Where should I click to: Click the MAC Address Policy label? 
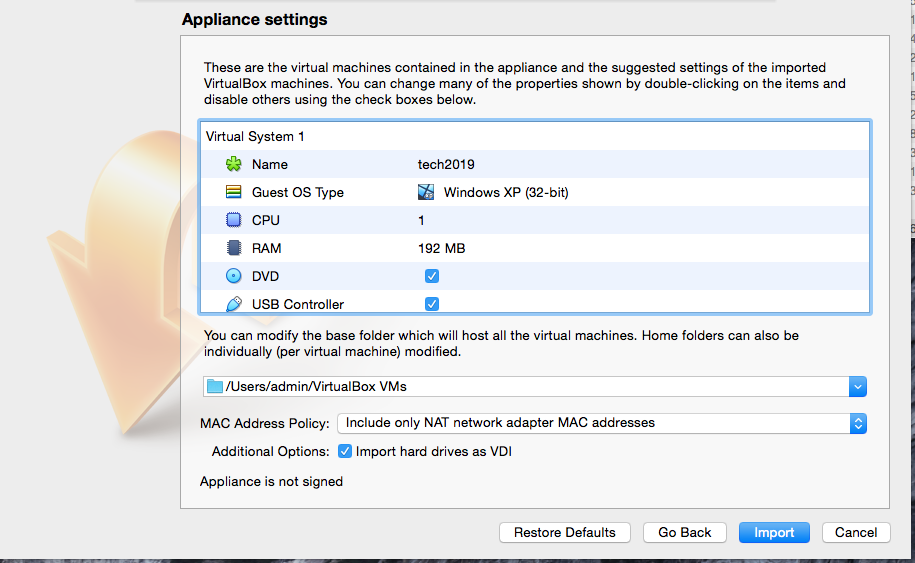(264, 424)
